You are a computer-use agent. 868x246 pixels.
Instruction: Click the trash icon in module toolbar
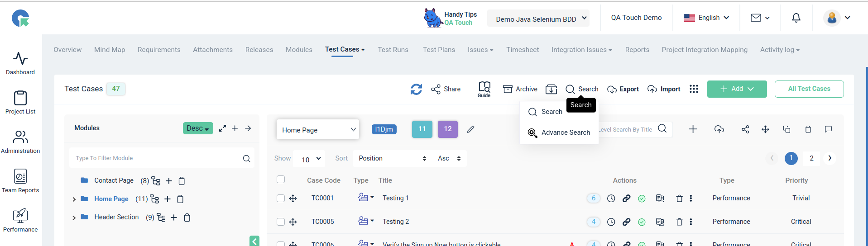tap(808, 129)
